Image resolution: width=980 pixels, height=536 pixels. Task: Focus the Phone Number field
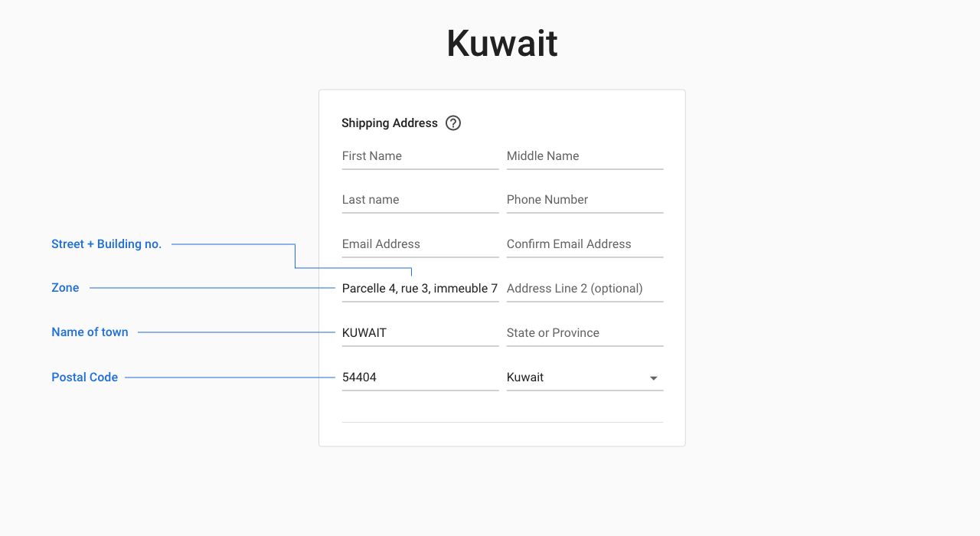coord(585,200)
